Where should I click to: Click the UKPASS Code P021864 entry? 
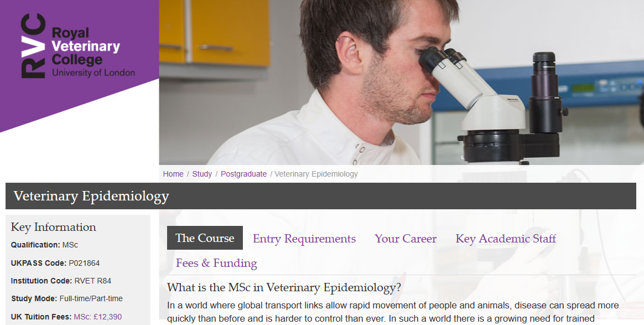pos(55,263)
